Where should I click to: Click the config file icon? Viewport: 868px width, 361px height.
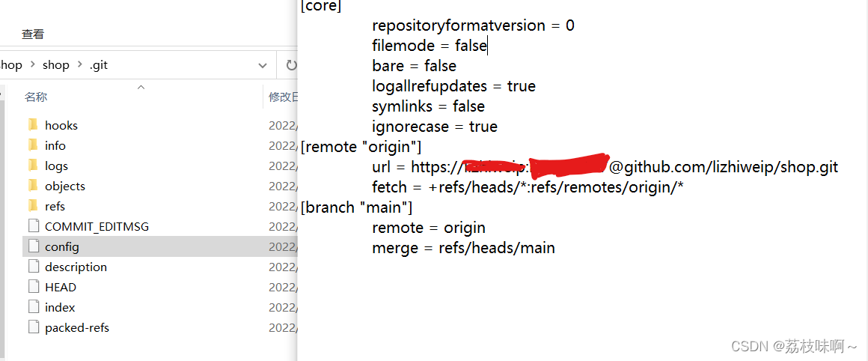point(34,246)
